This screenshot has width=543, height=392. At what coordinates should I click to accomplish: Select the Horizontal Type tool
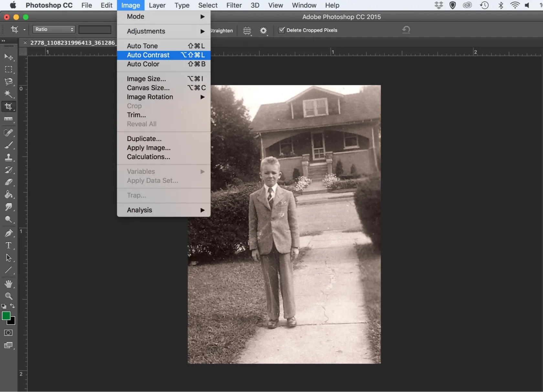point(9,245)
